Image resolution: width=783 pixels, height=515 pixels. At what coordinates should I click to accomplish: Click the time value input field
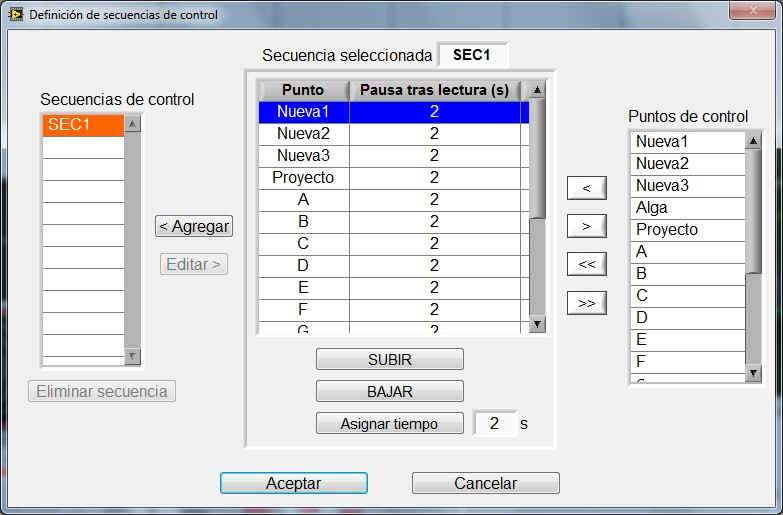[x=494, y=423]
